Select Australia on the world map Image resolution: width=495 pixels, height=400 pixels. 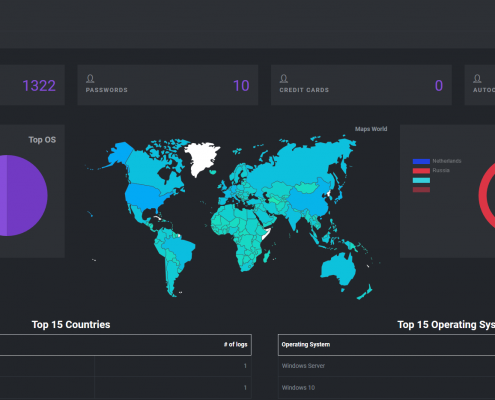pos(338,268)
